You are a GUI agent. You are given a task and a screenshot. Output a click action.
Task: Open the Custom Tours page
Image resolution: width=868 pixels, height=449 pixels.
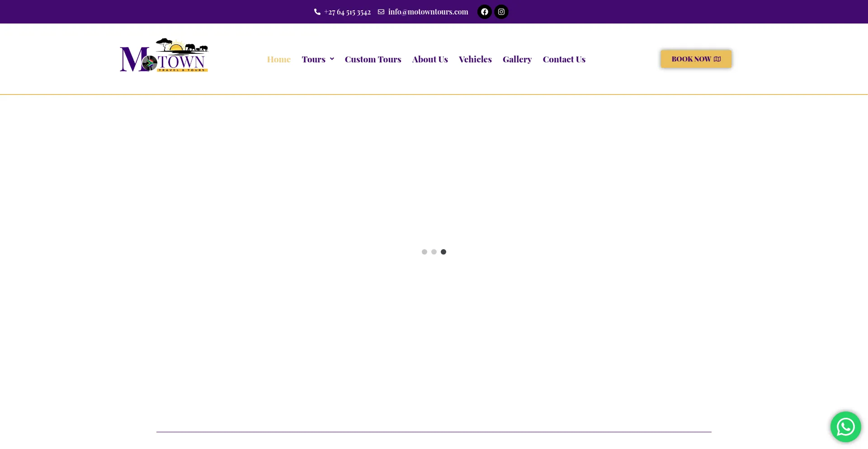[x=373, y=59]
